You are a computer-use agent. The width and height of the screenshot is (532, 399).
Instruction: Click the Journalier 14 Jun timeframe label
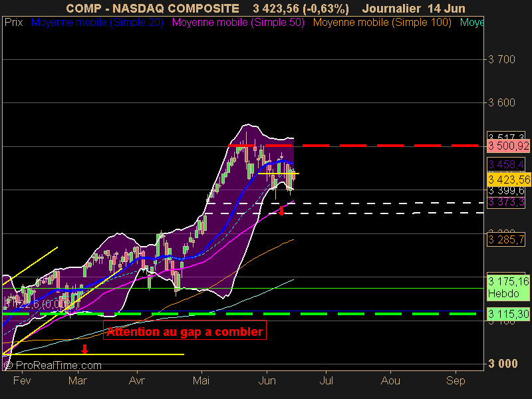coord(414,8)
